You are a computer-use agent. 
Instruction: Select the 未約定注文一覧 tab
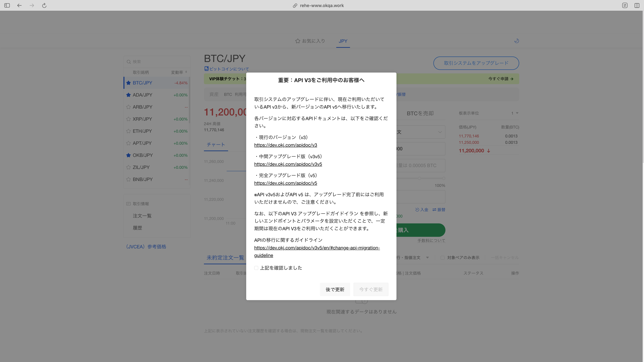click(x=225, y=258)
